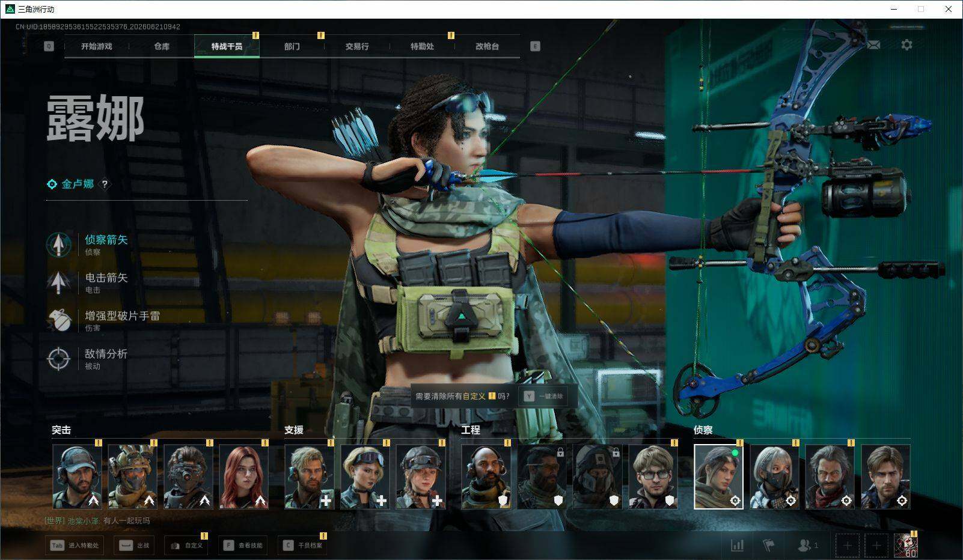Open the 特战干员 tab

pos(227,46)
